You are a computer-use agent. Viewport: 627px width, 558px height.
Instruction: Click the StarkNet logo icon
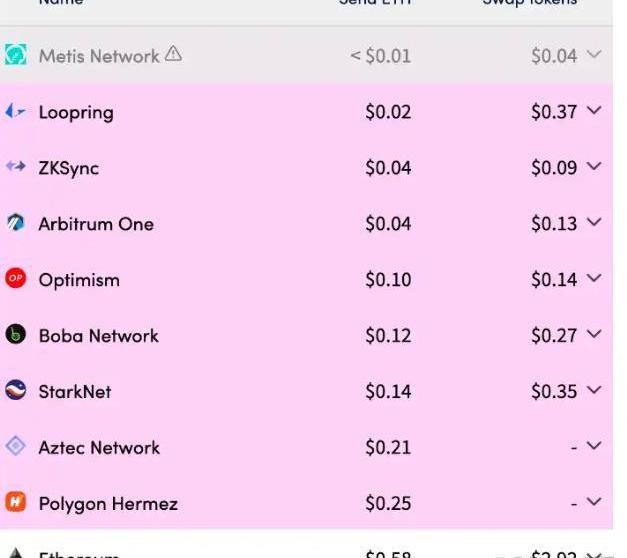[15, 391]
